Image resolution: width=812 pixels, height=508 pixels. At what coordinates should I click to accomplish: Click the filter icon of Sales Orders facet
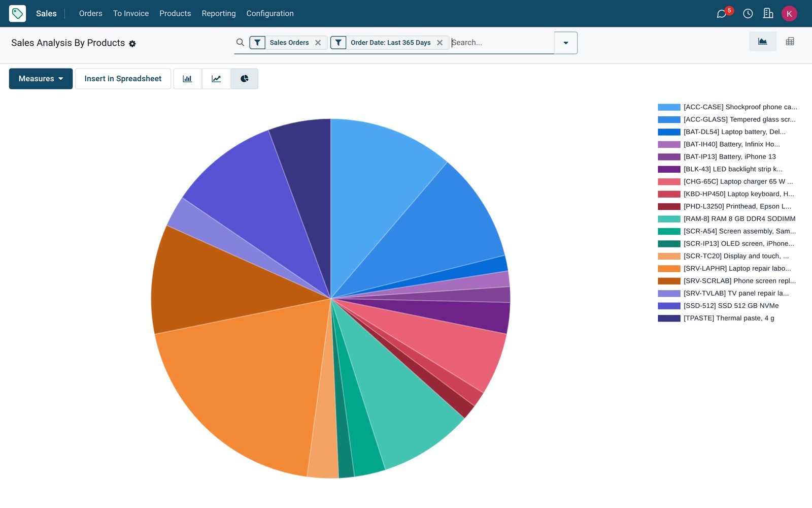click(x=257, y=43)
